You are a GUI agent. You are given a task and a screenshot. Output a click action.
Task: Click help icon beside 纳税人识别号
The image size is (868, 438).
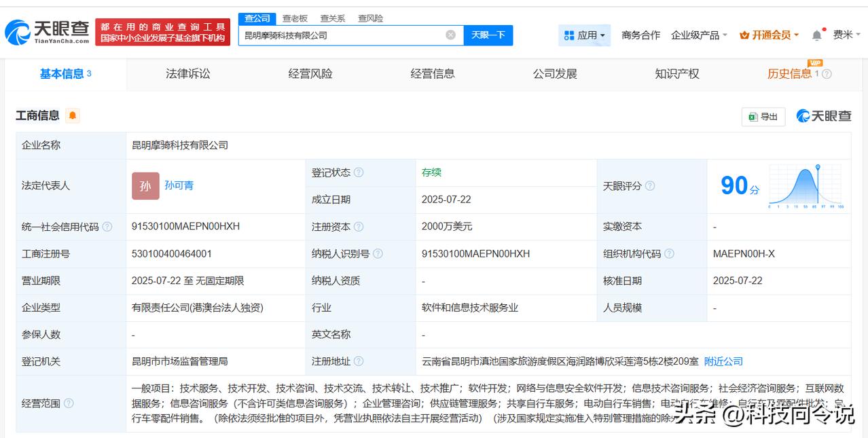pyautogui.click(x=378, y=254)
